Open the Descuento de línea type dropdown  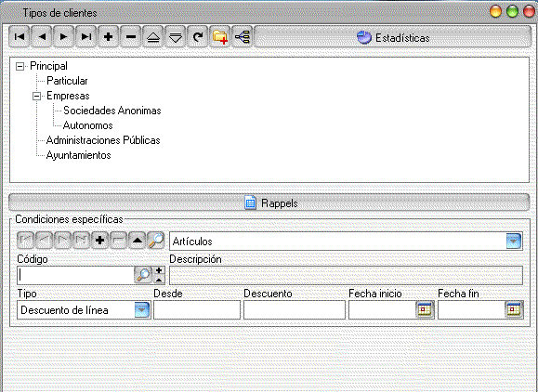[x=142, y=310]
